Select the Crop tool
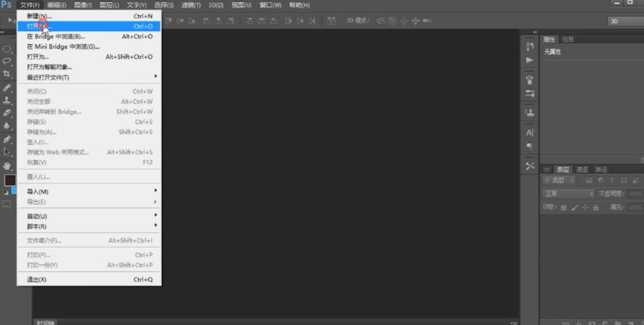644x325 pixels. coord(6,74)
